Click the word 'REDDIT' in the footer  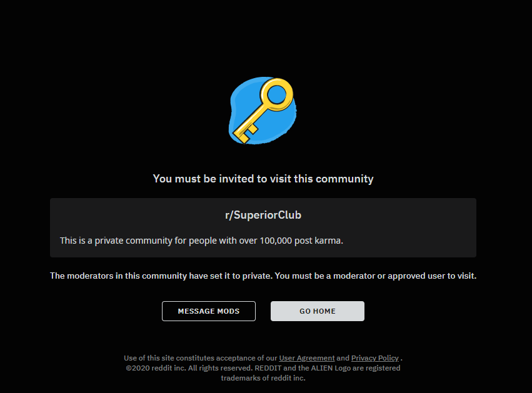click(268, 368)
